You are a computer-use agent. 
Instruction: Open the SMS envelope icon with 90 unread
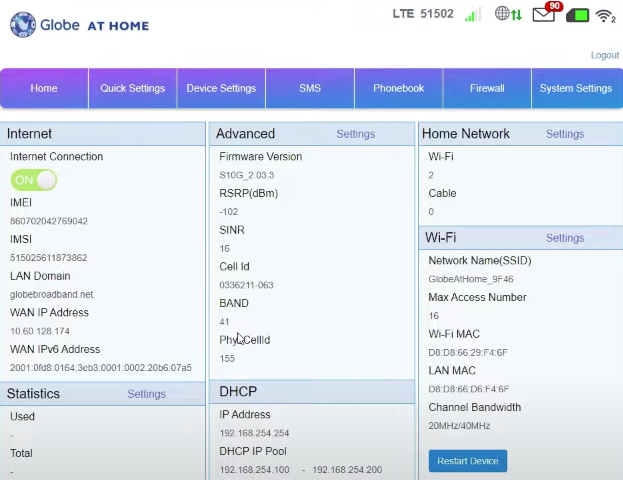click(544, 15)
